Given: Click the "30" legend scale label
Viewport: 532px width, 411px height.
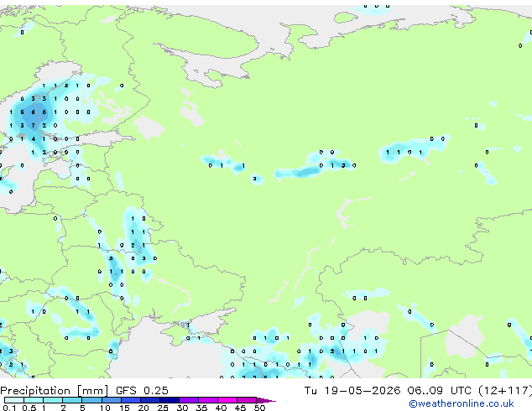Looking at the screenshot, I should [182, 408].
